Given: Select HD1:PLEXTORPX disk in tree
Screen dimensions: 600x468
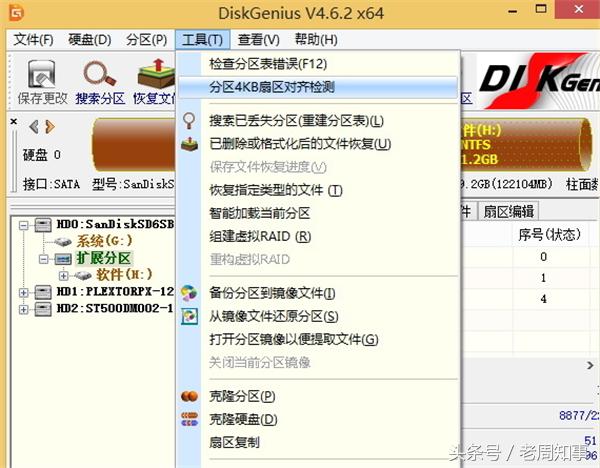Looking at the screenshot, I should (x=115, y=292).
